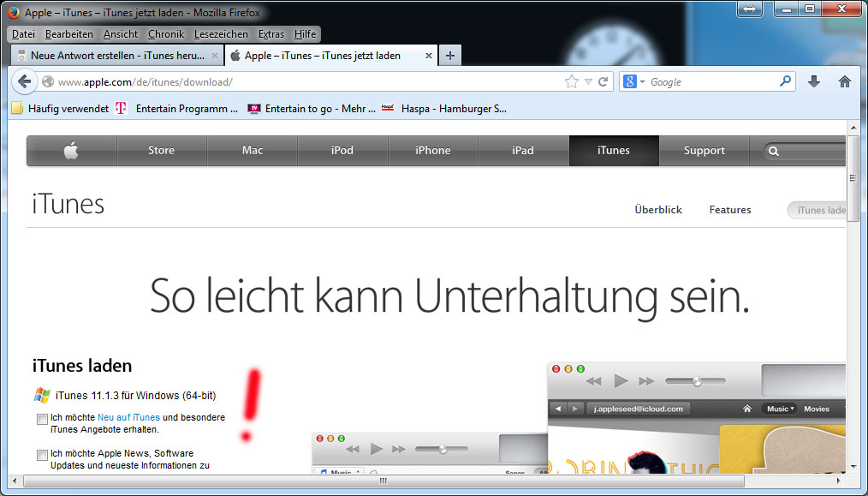Go to iPod in Apple navigation

coord(342,150)
